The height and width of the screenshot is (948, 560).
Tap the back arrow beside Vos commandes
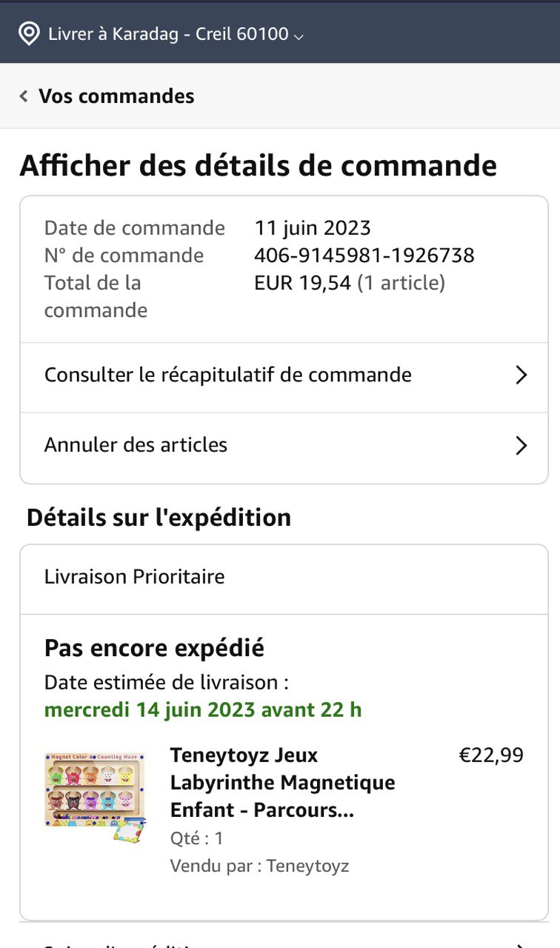[24, 96]
